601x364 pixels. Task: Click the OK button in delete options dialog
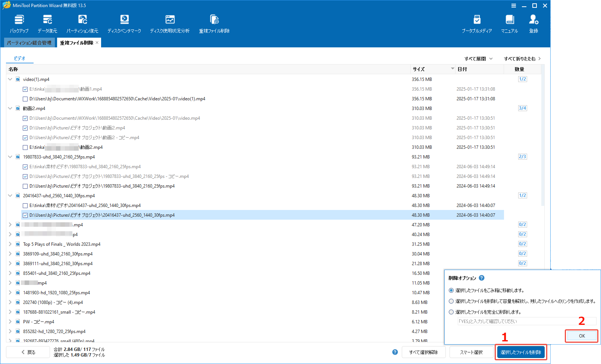click(581, 336)
